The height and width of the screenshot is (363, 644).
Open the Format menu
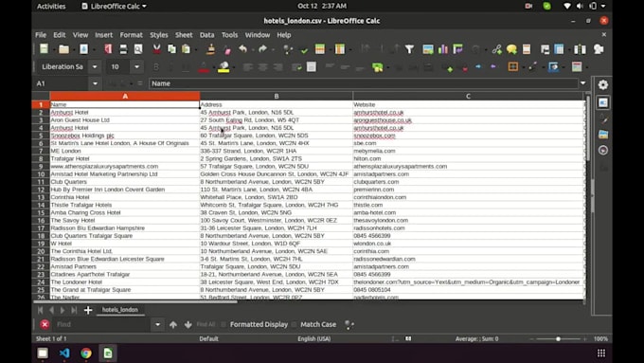[131, 35]
